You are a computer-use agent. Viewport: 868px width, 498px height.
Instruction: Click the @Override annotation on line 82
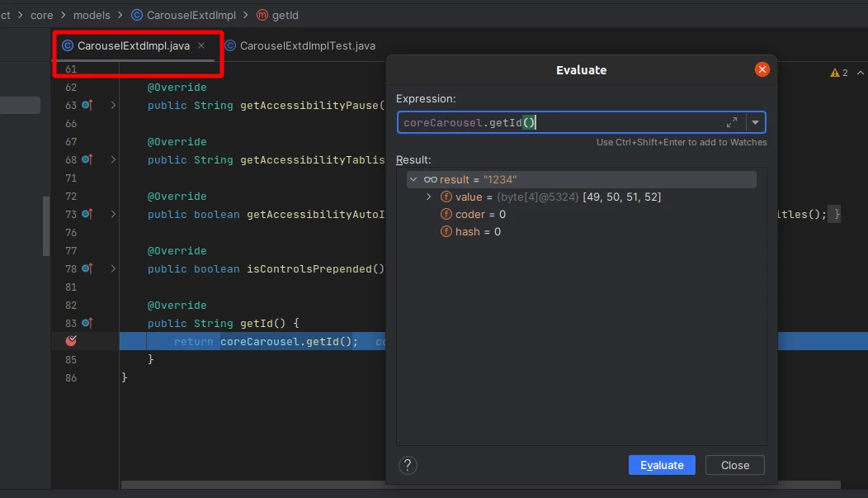177,306
